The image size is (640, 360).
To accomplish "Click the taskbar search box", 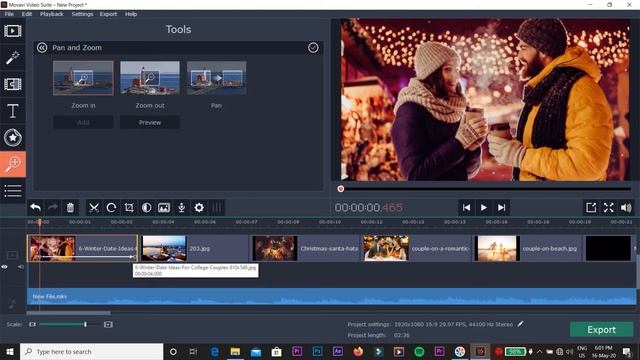I will click(x=91, y=351).
